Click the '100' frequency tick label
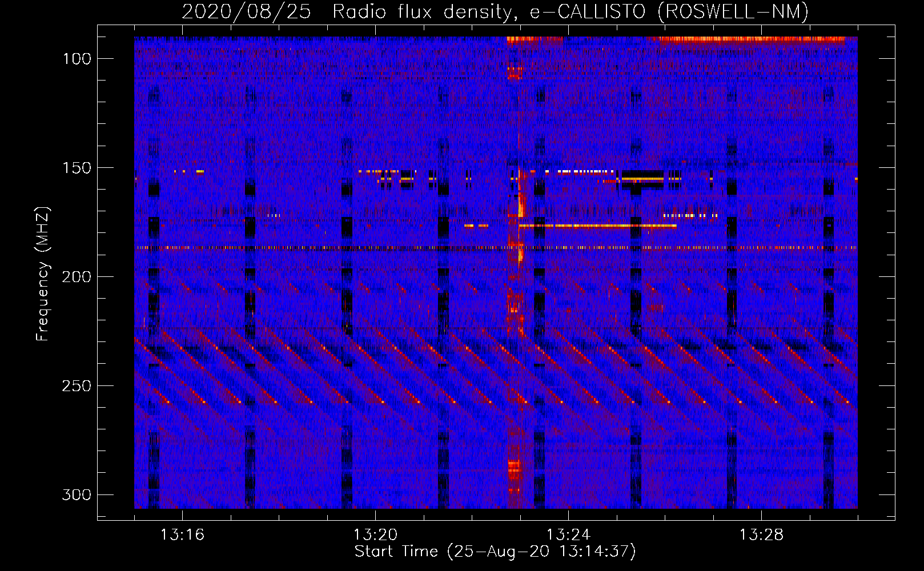This screenshot has height=571, width=924. coord(77,59)
